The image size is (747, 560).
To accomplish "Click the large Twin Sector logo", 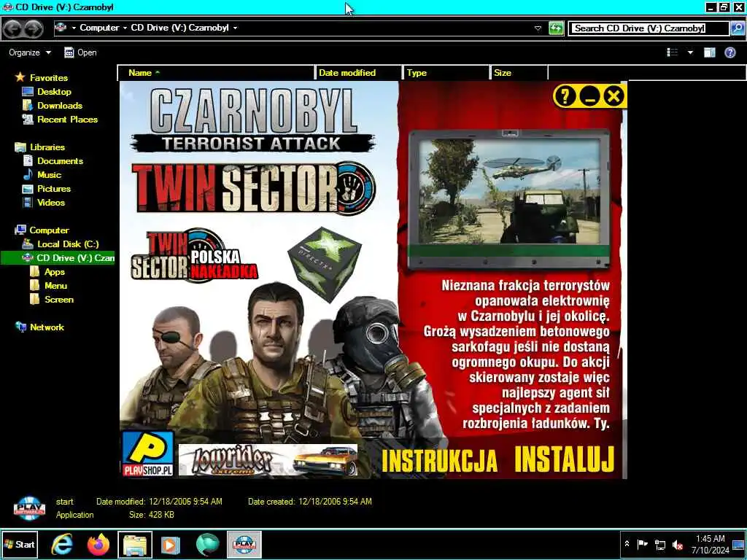I will pyautogui.click(x=253, y=188).
